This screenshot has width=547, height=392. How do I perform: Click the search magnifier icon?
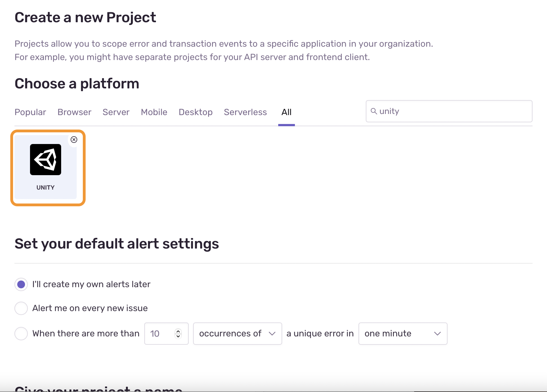click(374, 111)
